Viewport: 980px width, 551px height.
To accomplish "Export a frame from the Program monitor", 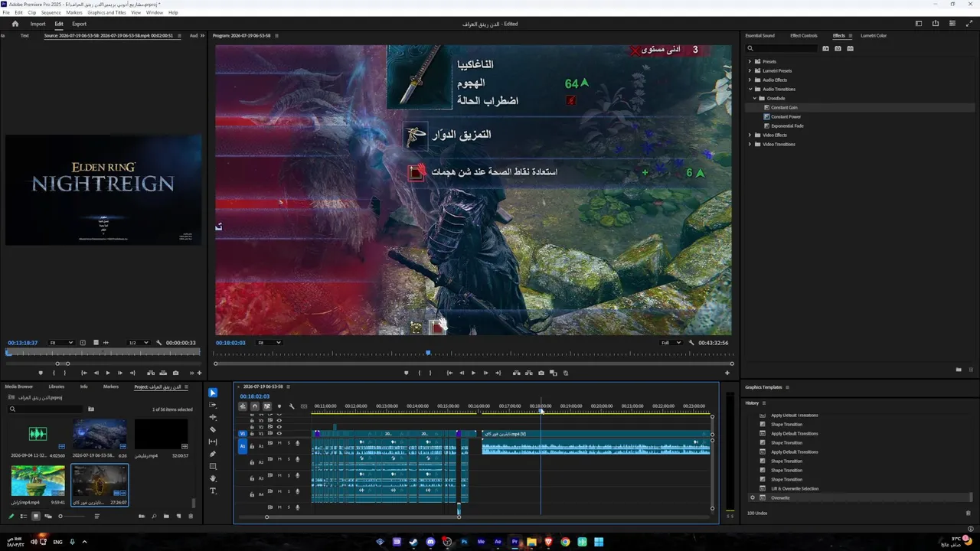I will click(x=541, y=373).
